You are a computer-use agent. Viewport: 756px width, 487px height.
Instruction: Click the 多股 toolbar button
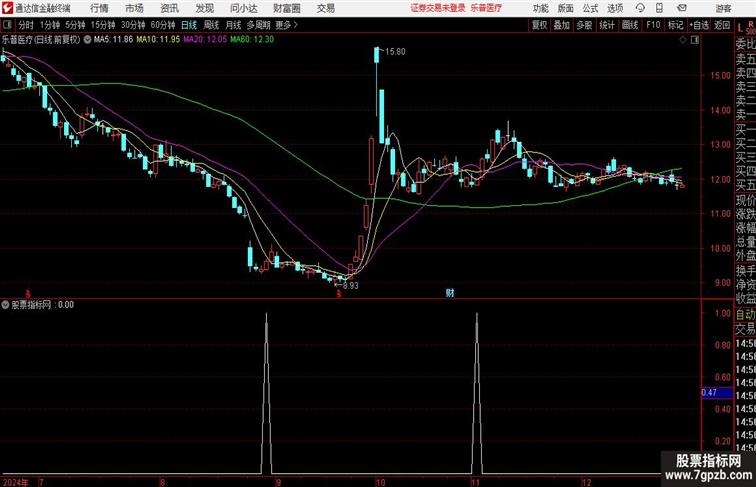pos(584,25)
